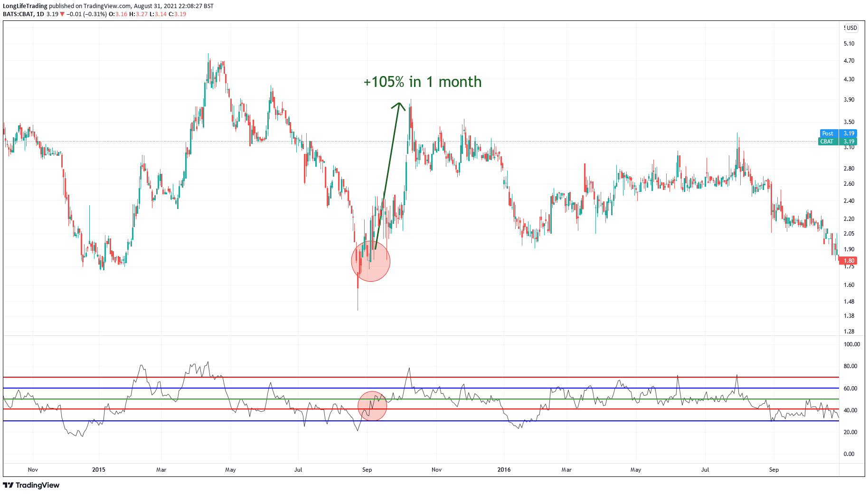This screenshot has width=868, height=494.
Task: Click the 4.70 price axis label
Action: tap(849, 61)
